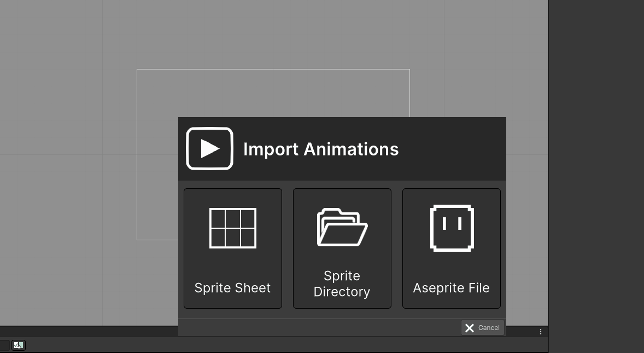
Task: Click the Aseprite File pixel-face icon
Action: [x=452, y=228]
